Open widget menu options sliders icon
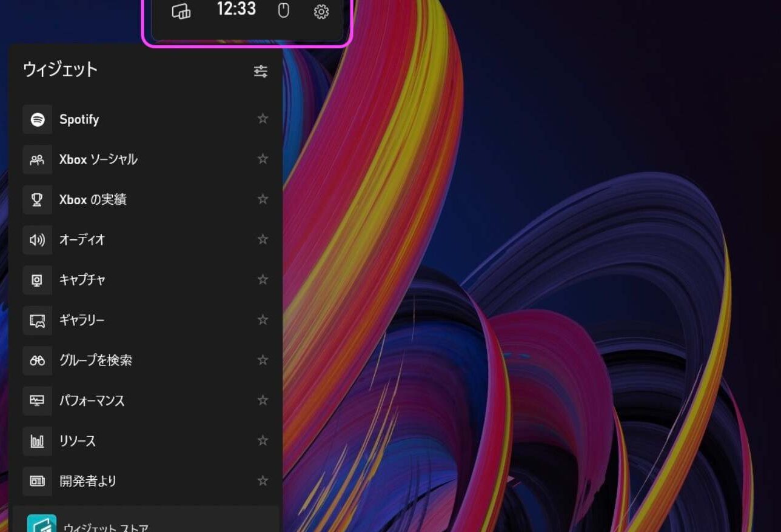This screenshot has height=532, width=781. coord(261,71)
